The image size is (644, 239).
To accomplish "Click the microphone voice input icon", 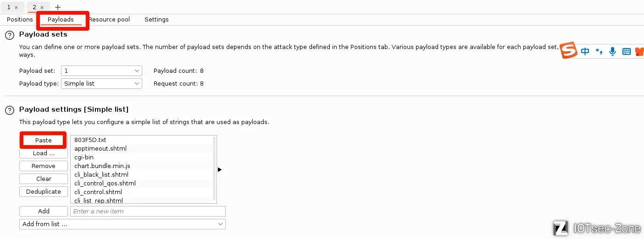I will [612, 52].
